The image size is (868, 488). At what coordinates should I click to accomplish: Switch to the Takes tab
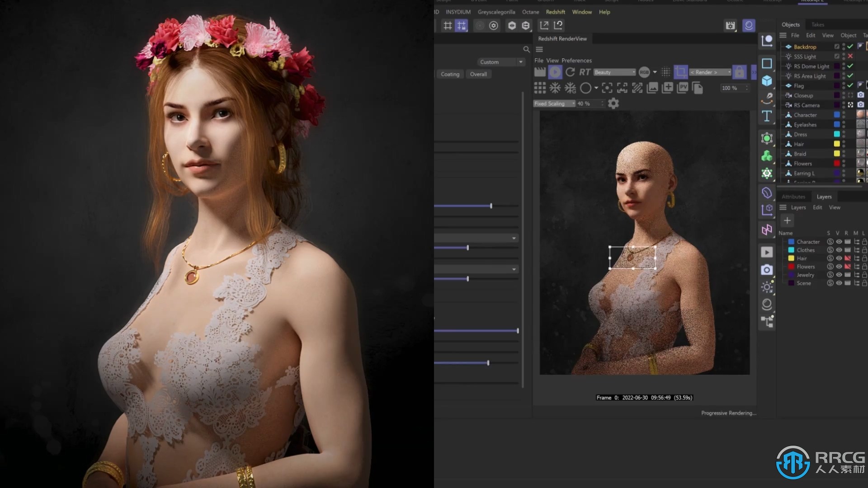817,25
